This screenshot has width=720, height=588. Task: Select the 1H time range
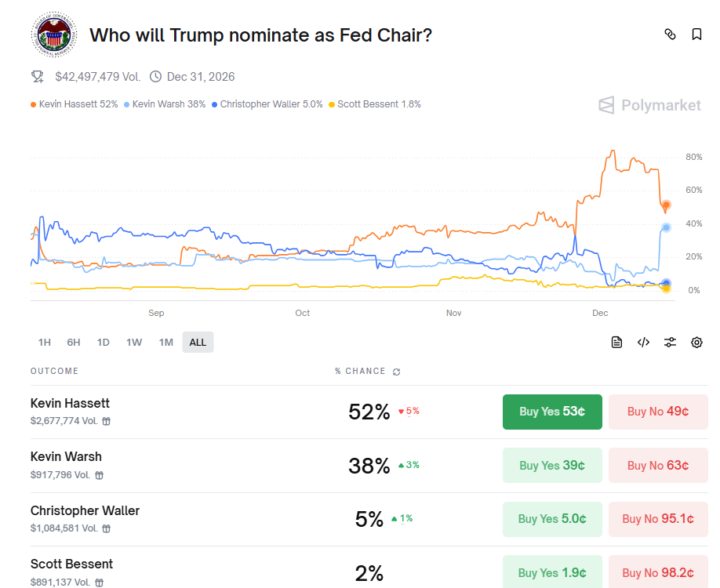pos(45,342)
